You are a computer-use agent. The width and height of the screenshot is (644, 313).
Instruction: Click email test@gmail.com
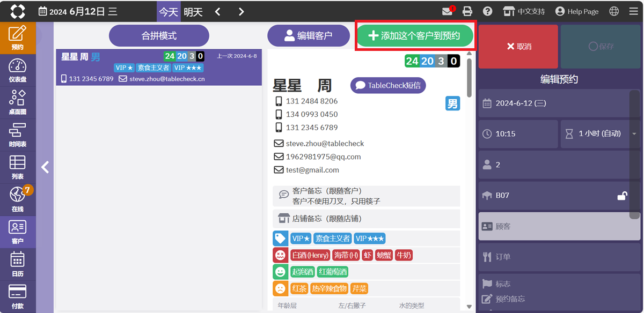pyautogui.click(x=312, y=170)
